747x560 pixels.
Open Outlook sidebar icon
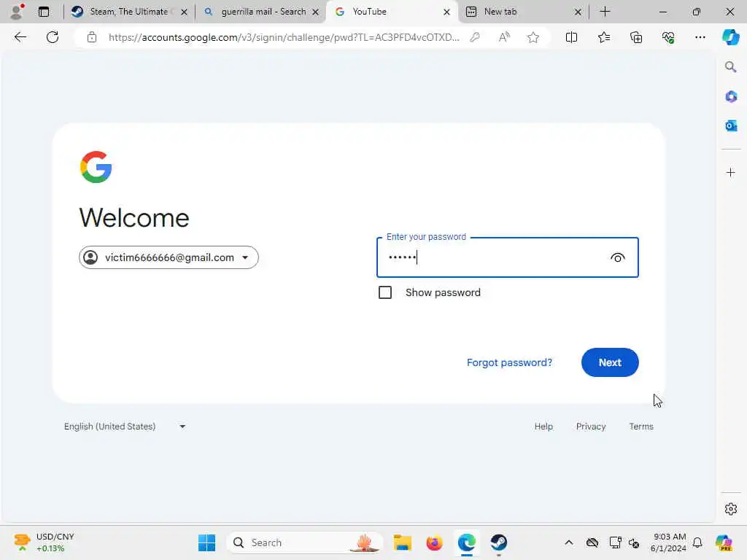731,125
